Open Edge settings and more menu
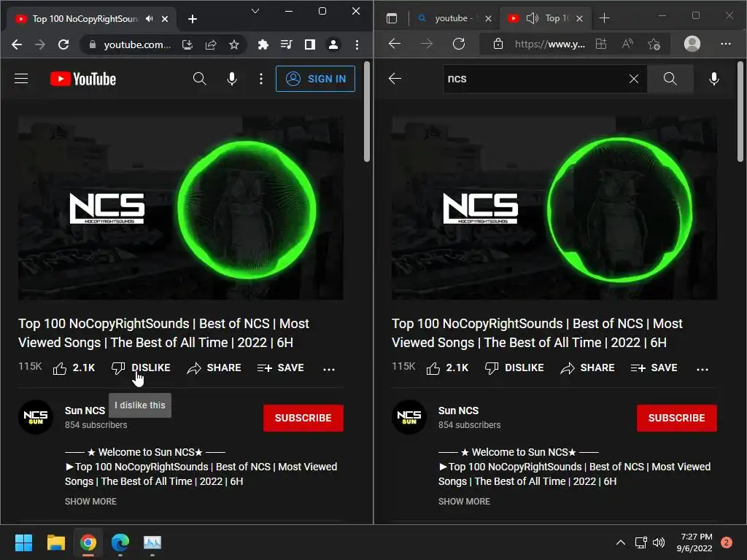This screenshot has height=560, width=747. [726, 44]
